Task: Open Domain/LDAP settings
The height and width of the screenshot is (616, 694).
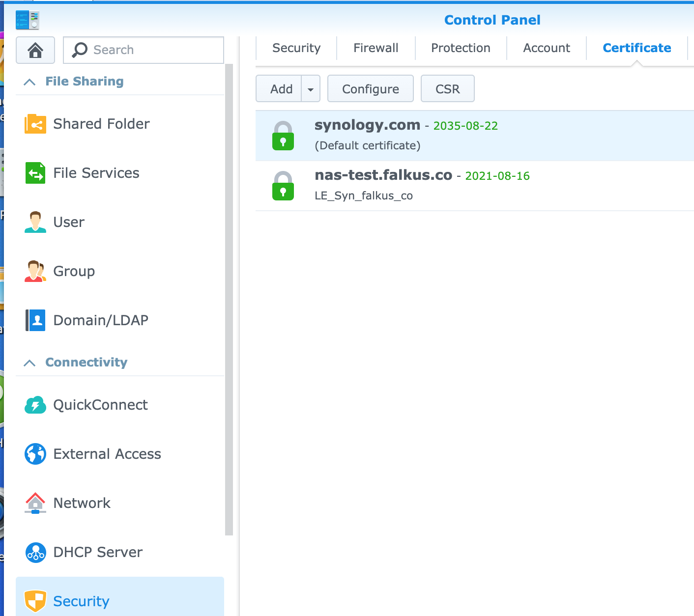Action: (35, 320)
